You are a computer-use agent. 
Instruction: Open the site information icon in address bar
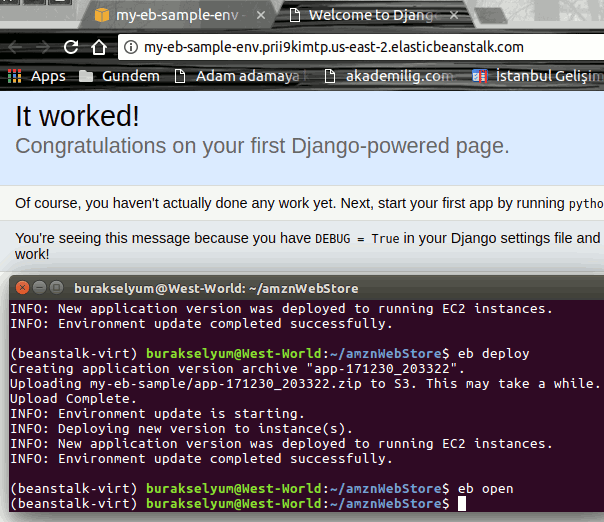pyautogui.click(x=130, y=47)
